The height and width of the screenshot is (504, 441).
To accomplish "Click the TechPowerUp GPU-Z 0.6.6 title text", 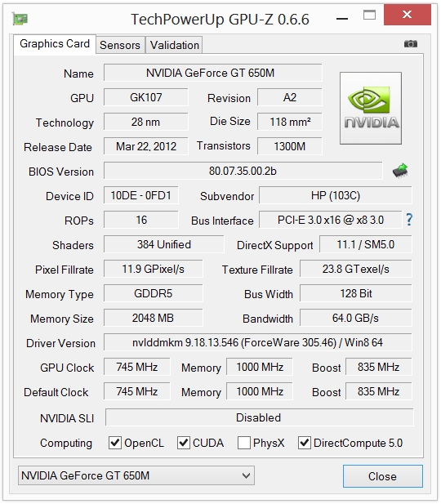I will pos(220,20).
